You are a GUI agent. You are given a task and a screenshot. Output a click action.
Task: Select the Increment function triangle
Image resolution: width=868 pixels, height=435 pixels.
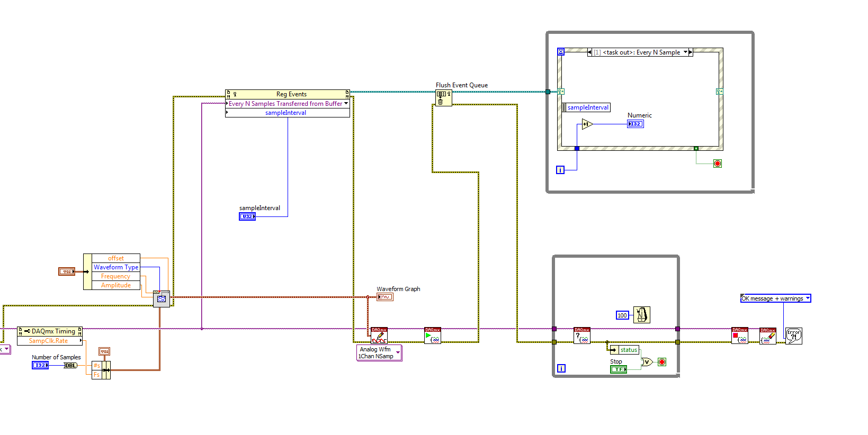click(x=587, y=124)
